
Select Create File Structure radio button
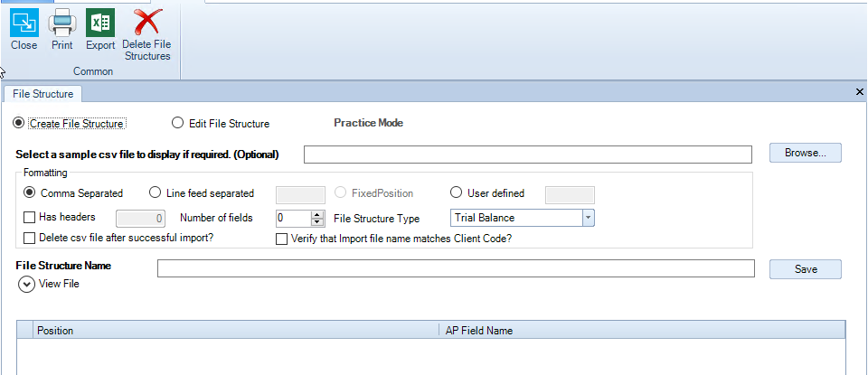point(19,123)
